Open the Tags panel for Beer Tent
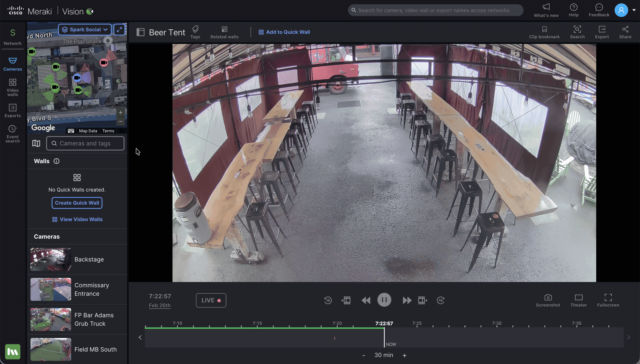 pyautogui.click(x=196, y=32)
